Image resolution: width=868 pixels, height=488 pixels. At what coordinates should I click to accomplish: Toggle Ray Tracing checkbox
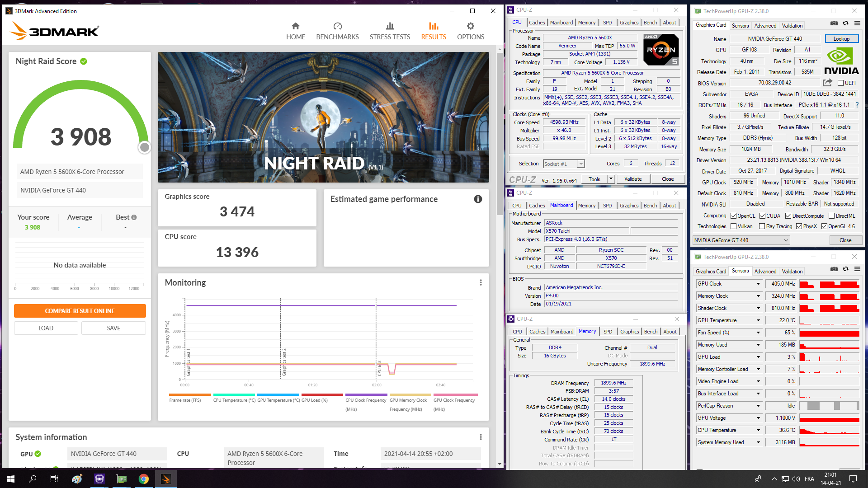762,226
